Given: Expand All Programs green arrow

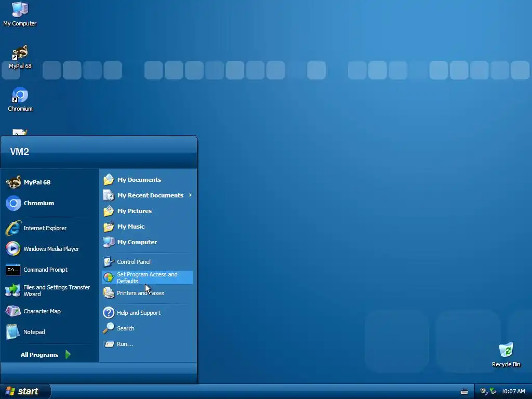Looking at the screenshot, I should [x=68, y=354].
